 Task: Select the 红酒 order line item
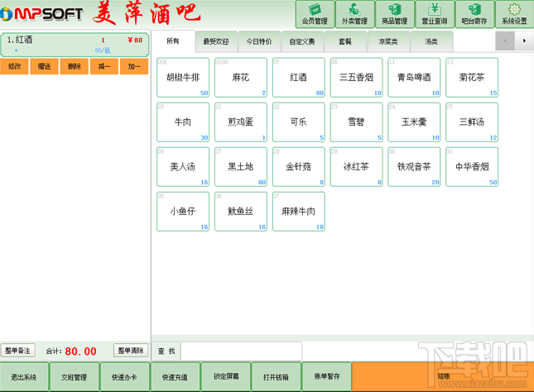click(75, 45)
